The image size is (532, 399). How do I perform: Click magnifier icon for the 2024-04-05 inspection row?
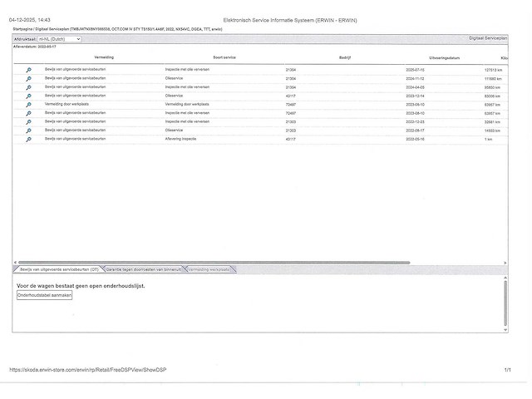[x=28, y=87]
